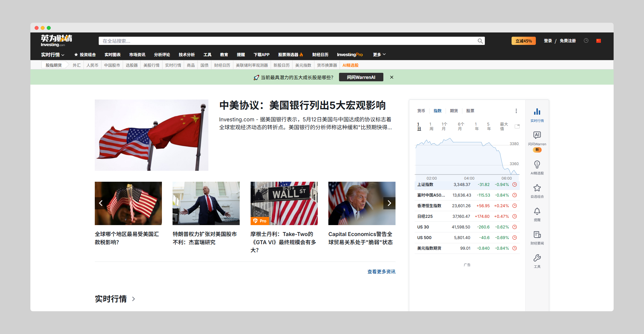Open the 下载APP nav menu item
Screen dimensions: 644x334
tap(262, 55)
